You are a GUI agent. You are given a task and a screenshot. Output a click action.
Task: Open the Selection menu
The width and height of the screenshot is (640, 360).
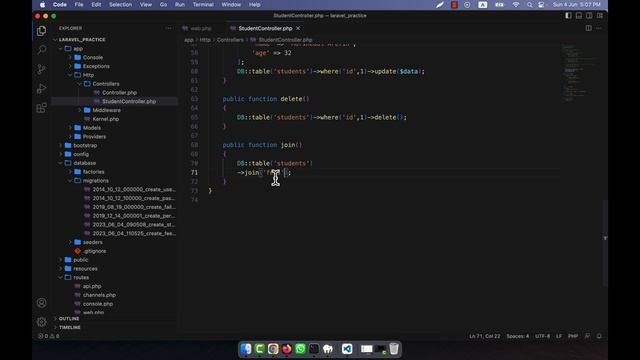pos(120,4)
